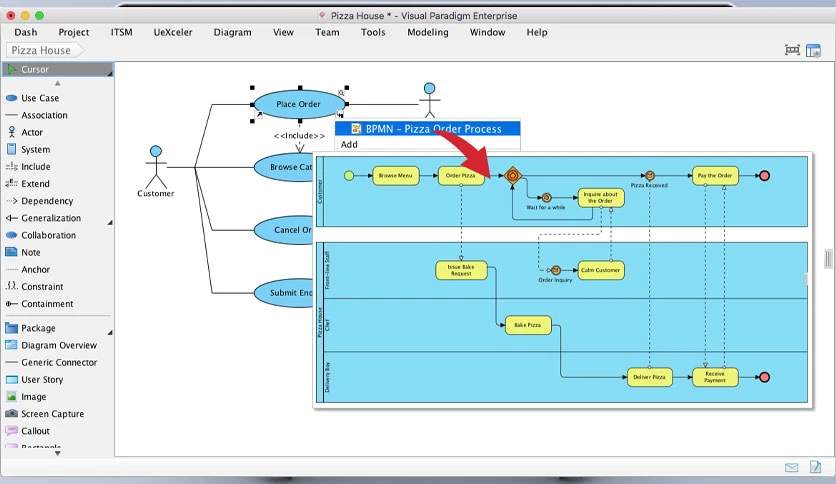Select the Cursor tool in palette
836x484 pixels.
57,69
